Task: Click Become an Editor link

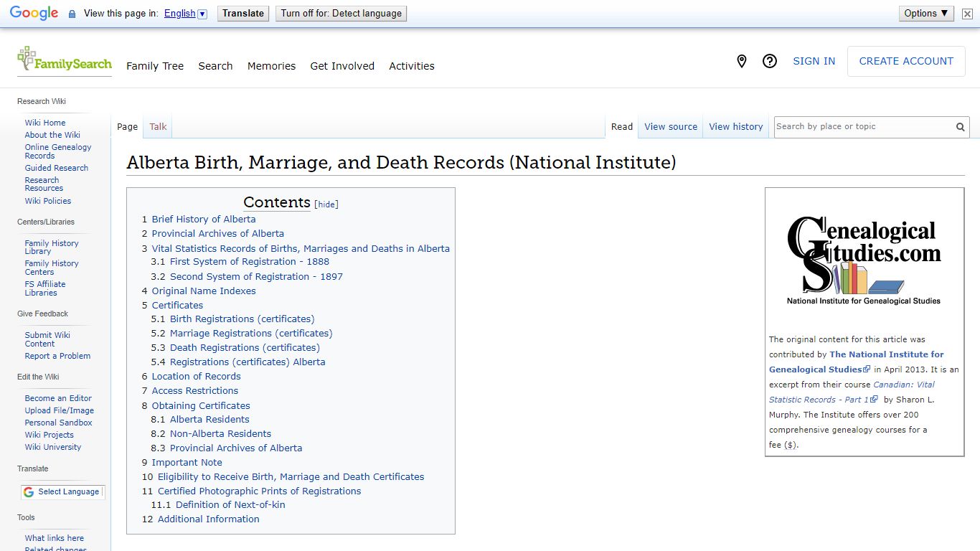Action: coord(58,398)
